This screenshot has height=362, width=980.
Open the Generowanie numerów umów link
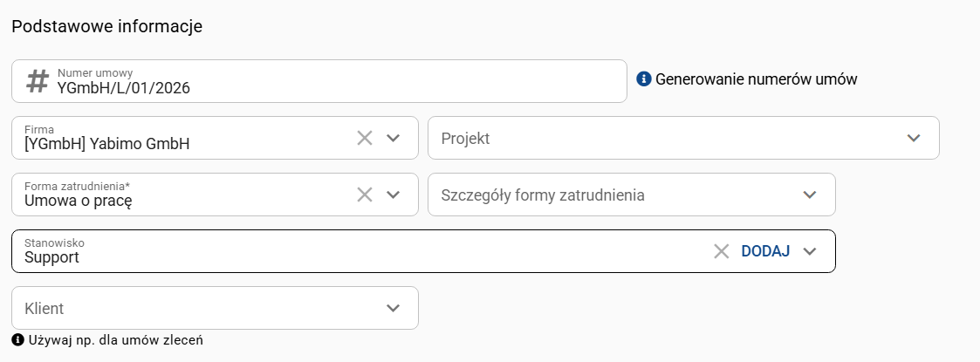tap(756, 79)
